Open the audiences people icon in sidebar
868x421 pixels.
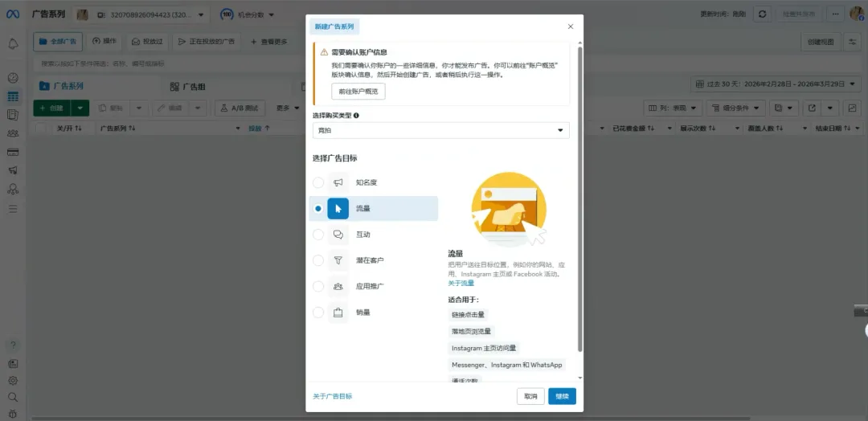pyautogui.click(x=13, y=133)
